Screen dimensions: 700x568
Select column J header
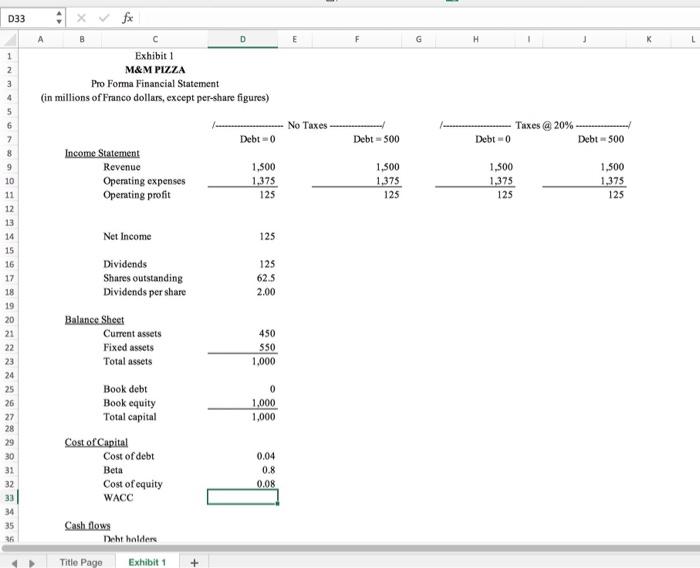584,39
